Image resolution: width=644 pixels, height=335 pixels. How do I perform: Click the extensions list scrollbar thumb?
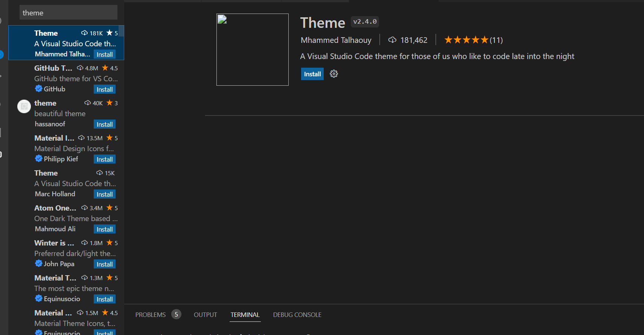coord(121,31)
